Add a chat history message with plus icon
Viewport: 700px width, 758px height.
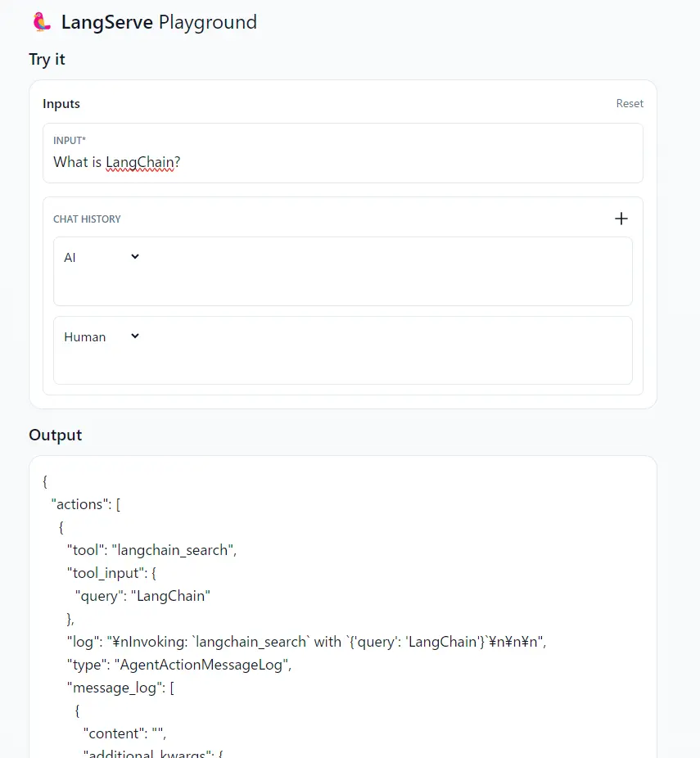tap(621, 219)
